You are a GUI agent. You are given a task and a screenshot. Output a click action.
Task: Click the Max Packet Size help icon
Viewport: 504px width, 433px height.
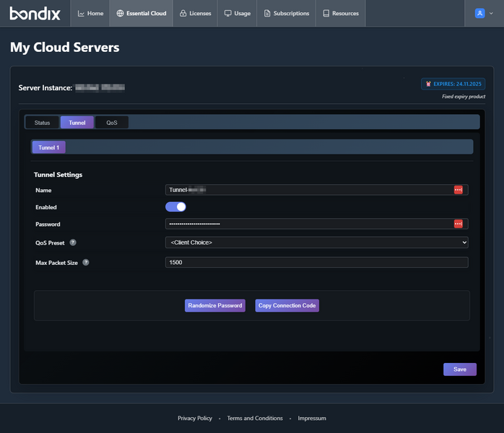tap(86, 263)
